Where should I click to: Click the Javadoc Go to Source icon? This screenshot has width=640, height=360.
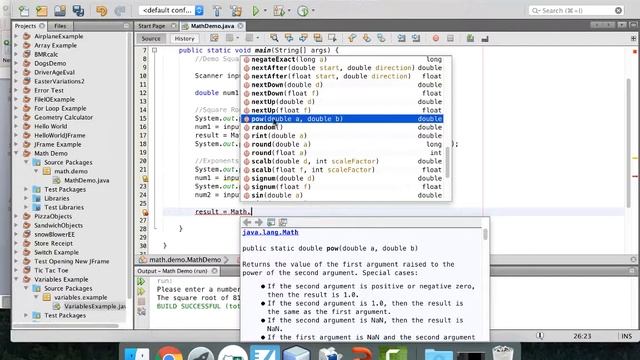click(x=283, y=222)
